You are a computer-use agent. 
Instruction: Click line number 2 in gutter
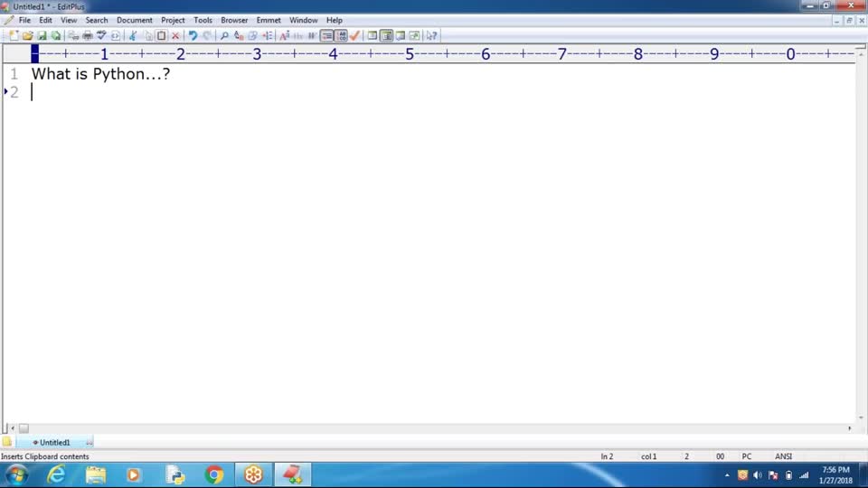click(14, 92)
